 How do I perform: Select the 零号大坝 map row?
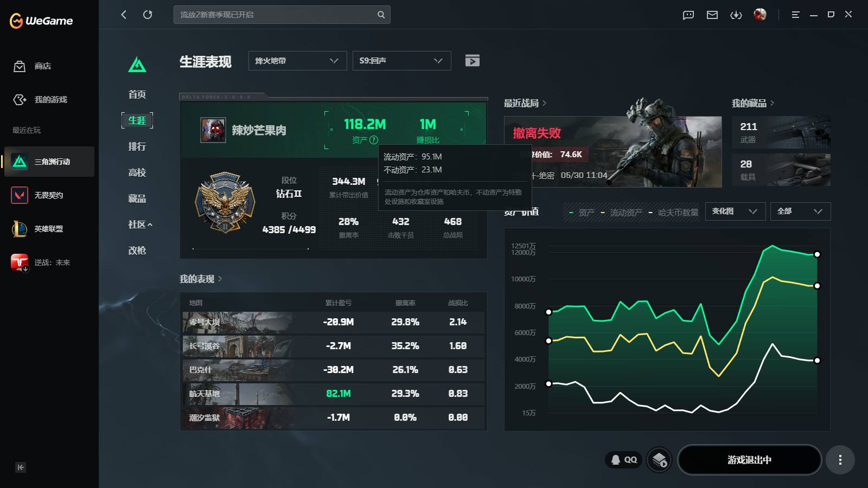(333, 322)
